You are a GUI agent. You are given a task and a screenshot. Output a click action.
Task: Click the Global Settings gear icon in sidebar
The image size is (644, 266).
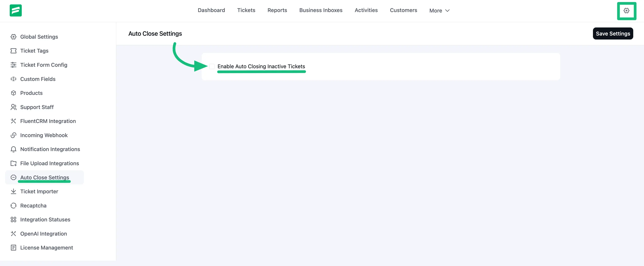(14, 37)
